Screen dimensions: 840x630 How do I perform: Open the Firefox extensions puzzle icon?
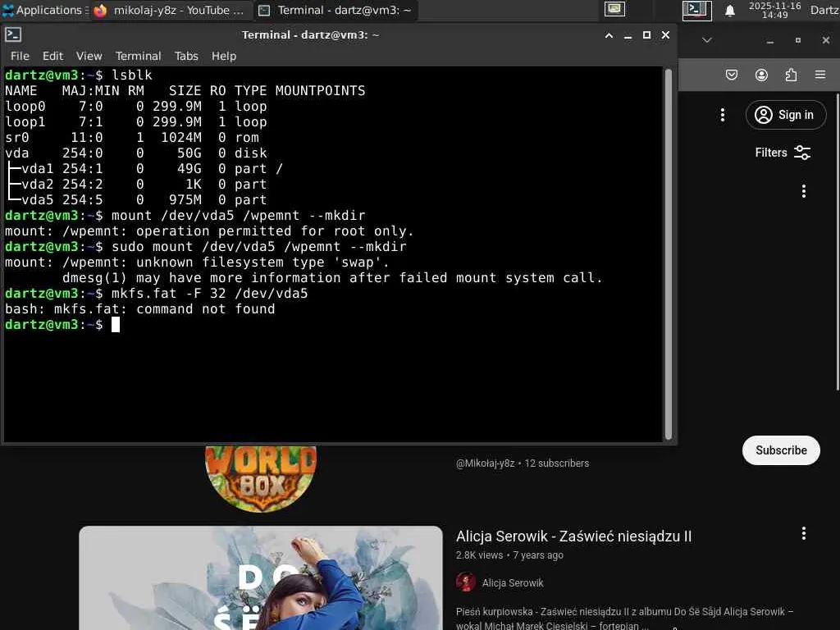[x=791, y=75]
